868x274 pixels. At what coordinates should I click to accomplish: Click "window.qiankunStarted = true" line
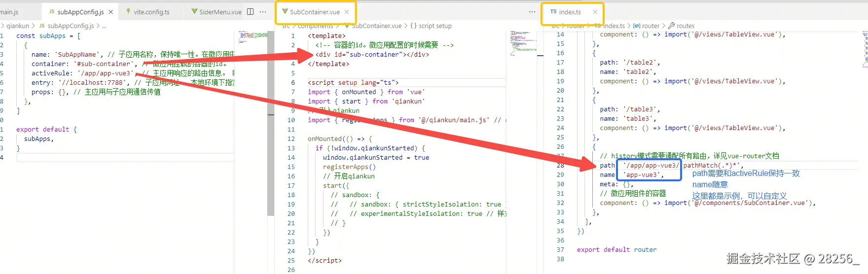coord(376,158)
